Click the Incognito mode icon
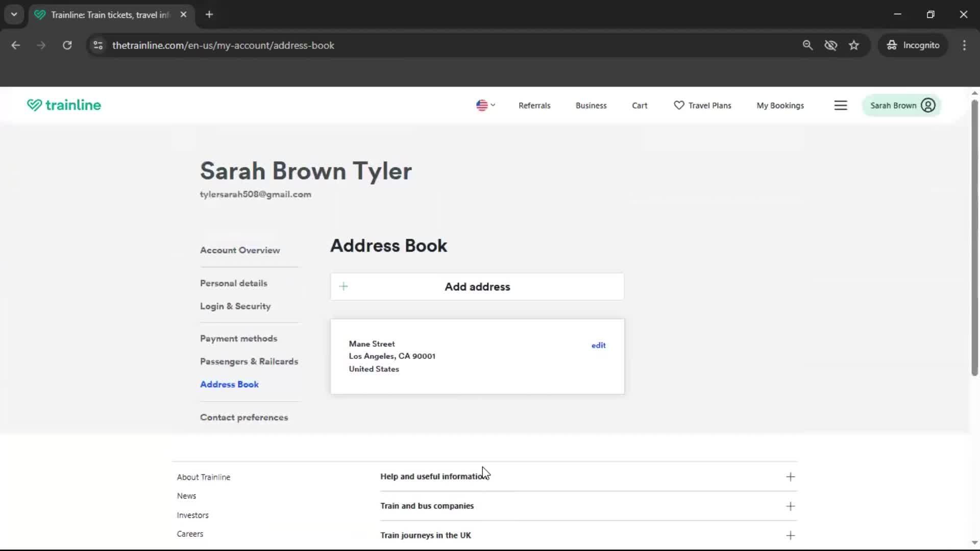The height and width of the screenshot is (551, 980). [x=891, y=45]
